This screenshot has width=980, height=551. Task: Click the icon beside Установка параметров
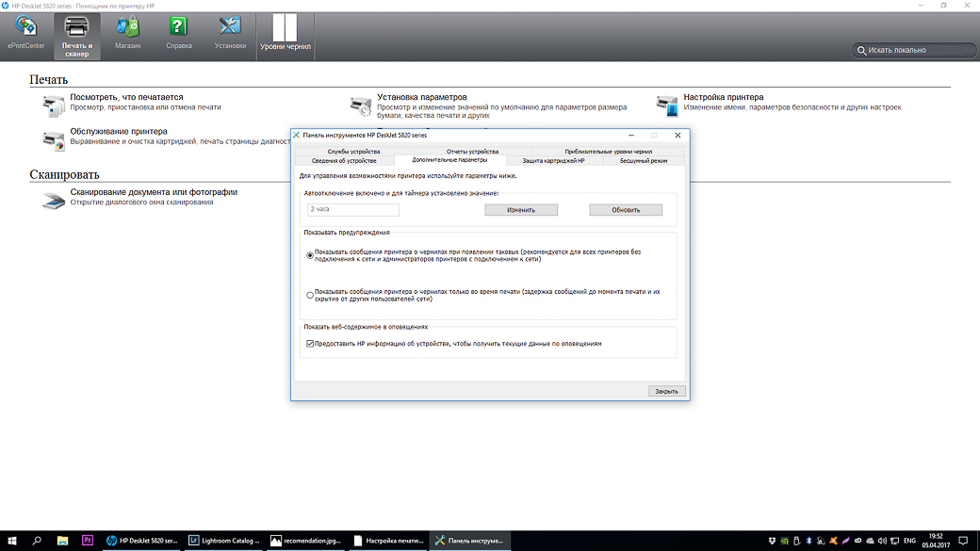pyautogui.click(x=361, y=105)
